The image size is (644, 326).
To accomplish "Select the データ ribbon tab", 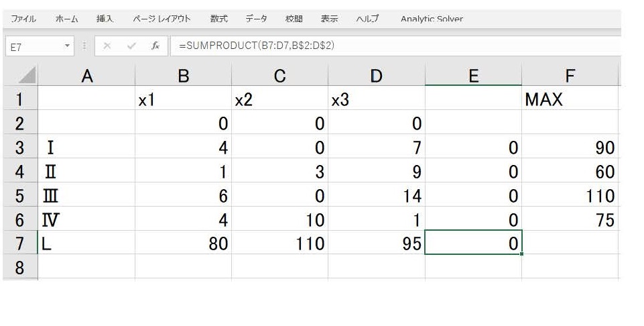I will coord(256,19).
